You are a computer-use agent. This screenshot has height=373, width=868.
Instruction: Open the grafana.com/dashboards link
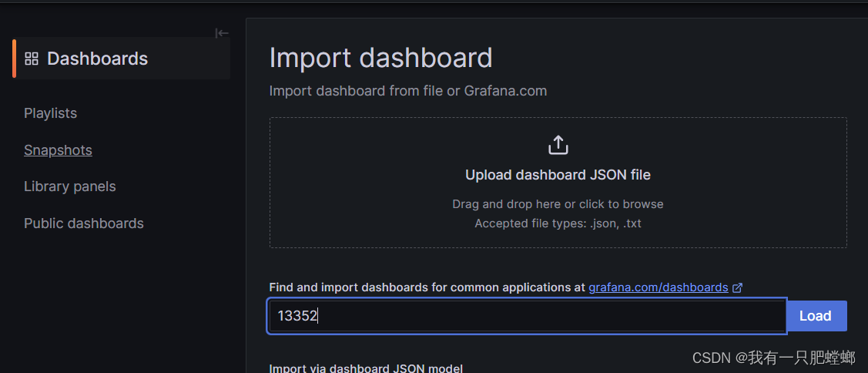[x=659, y=287]
